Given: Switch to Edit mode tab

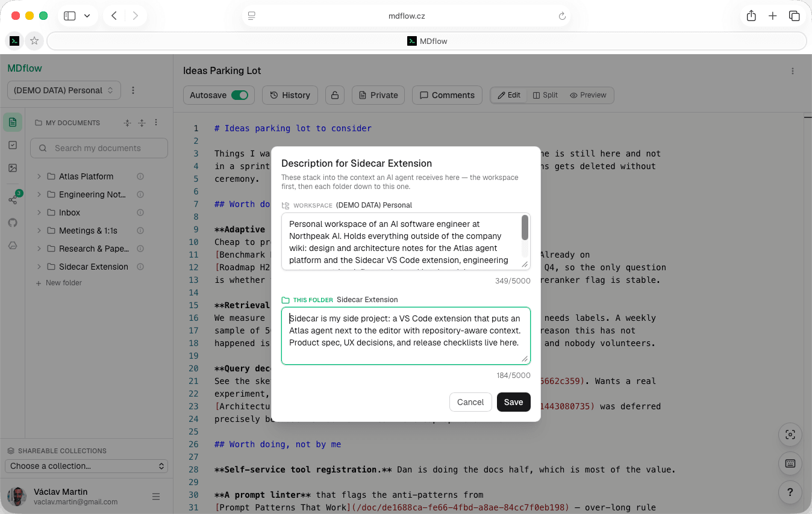Looking at the screenshot, I should point(509,95).
